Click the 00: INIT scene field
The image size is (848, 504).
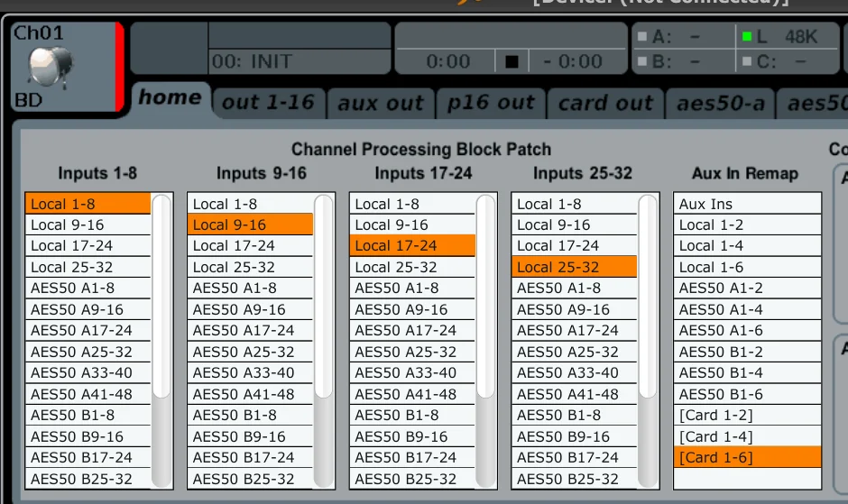300,61
